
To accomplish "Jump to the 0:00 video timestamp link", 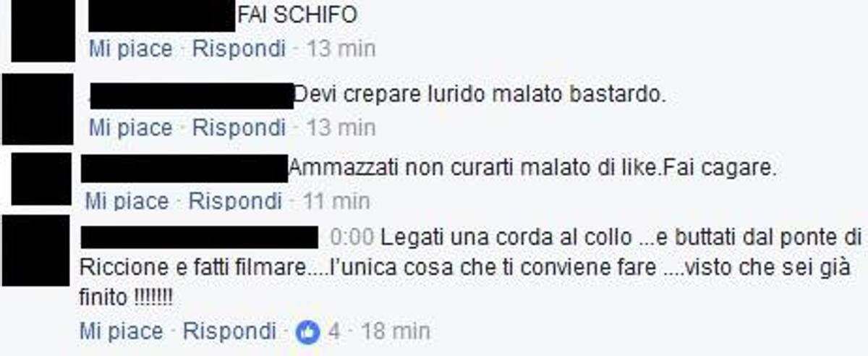I will (x=352, y=237).
